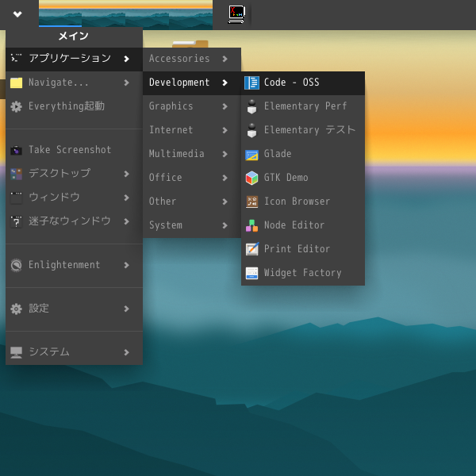Open the ウィンドウ submenu
476x476 pixels.
click(74, 198)
